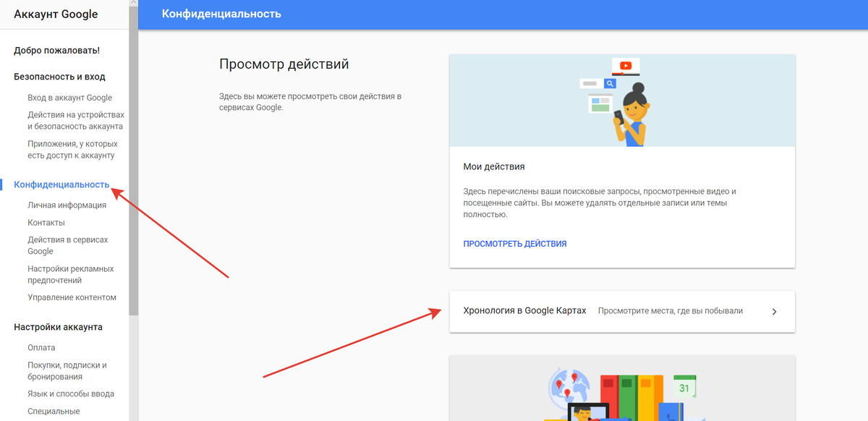Open Покупки, подписки и бронирования
Viewport: 868px width, 421px height.
67,371
